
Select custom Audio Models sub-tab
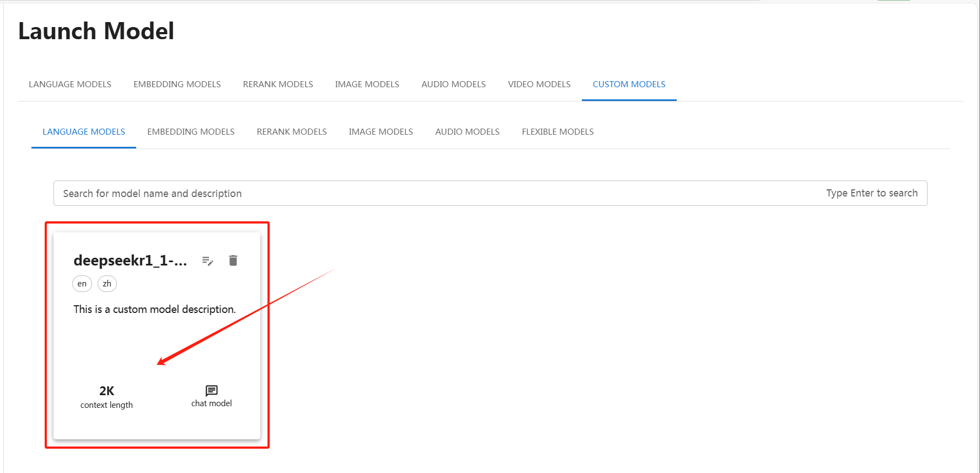468,132
